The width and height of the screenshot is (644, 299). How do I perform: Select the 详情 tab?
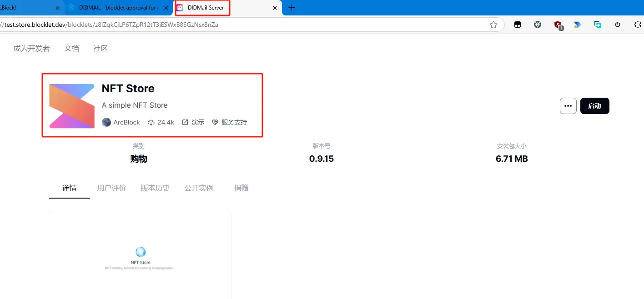[x=70, y=188]
